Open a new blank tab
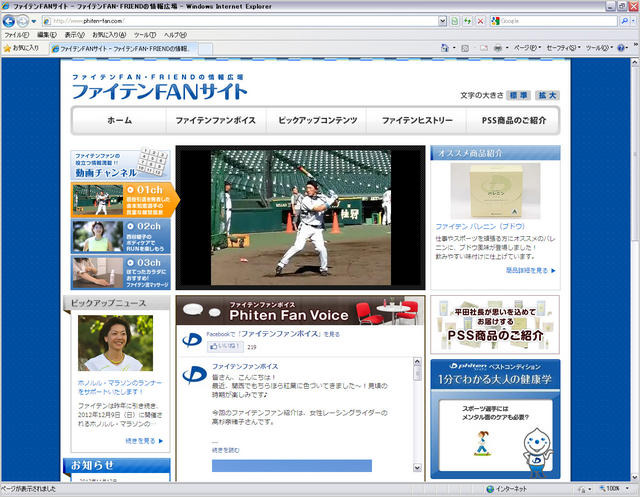640x497 pixels. point(205,49)
